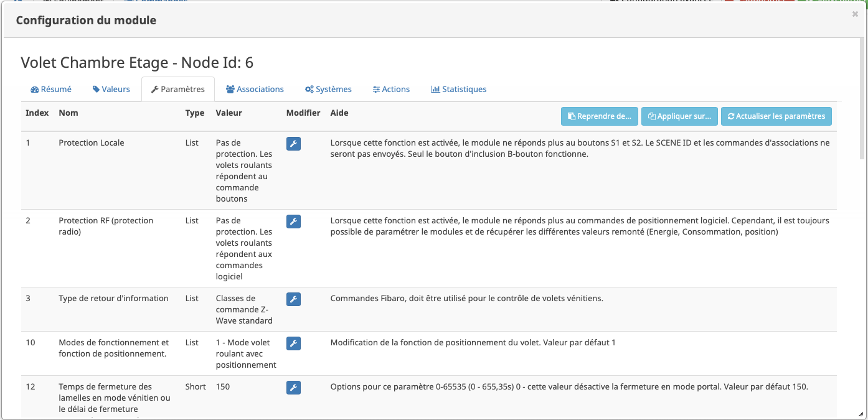The image size is (868, 420).
Task: Modify the Modes de fonctionnement parameter
Action: click(x=293, y=343)
